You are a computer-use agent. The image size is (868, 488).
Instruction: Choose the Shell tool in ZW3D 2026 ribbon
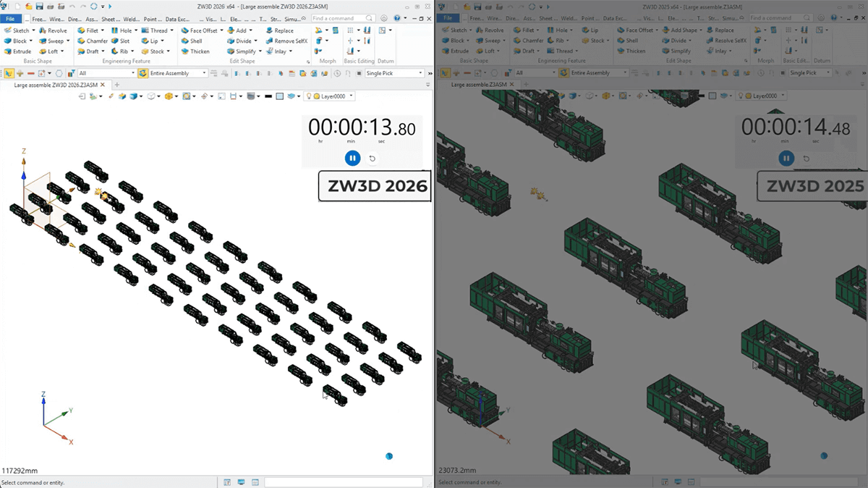(195, 41)
